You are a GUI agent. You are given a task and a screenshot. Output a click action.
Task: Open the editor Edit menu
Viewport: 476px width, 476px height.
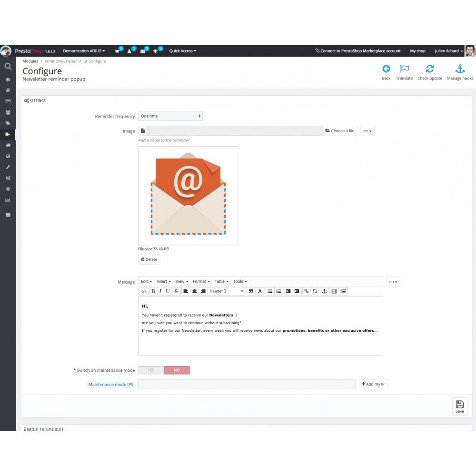pyautogui.click(x=146, y=281)
